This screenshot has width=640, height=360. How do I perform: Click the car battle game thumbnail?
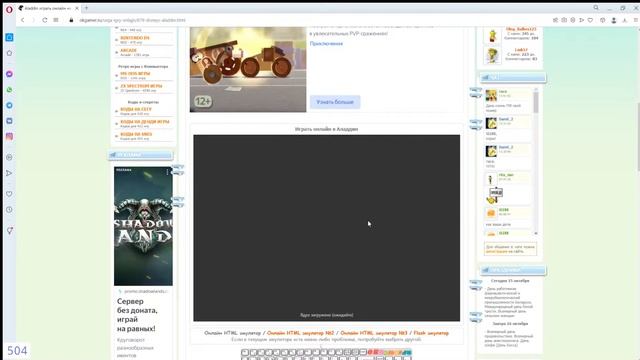[248, 69]
